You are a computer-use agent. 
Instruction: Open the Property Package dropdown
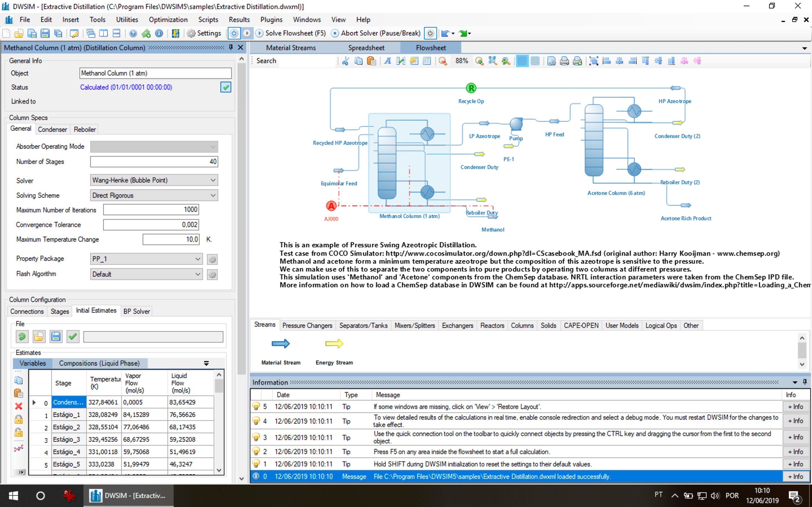click(198, 259)
